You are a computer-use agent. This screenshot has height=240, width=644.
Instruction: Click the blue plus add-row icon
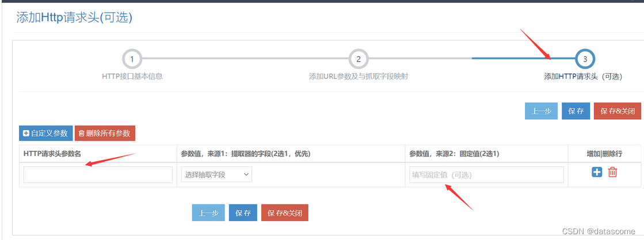[x=597, y=172]
